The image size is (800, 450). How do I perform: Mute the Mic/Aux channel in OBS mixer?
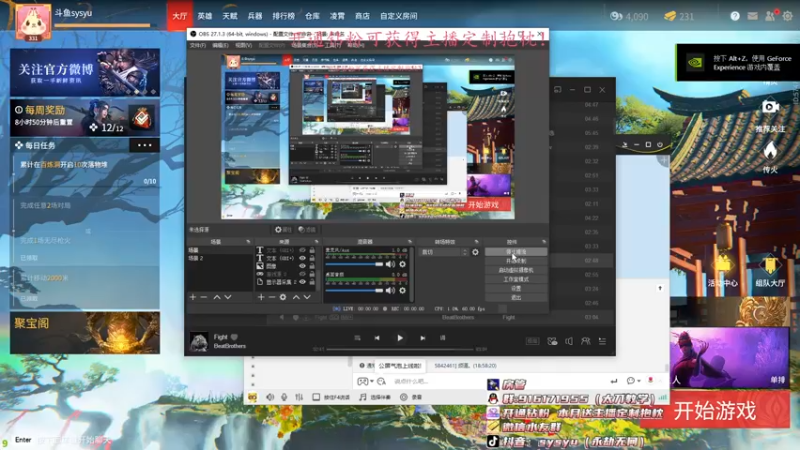pyautogui.click(x=390, y=264)
